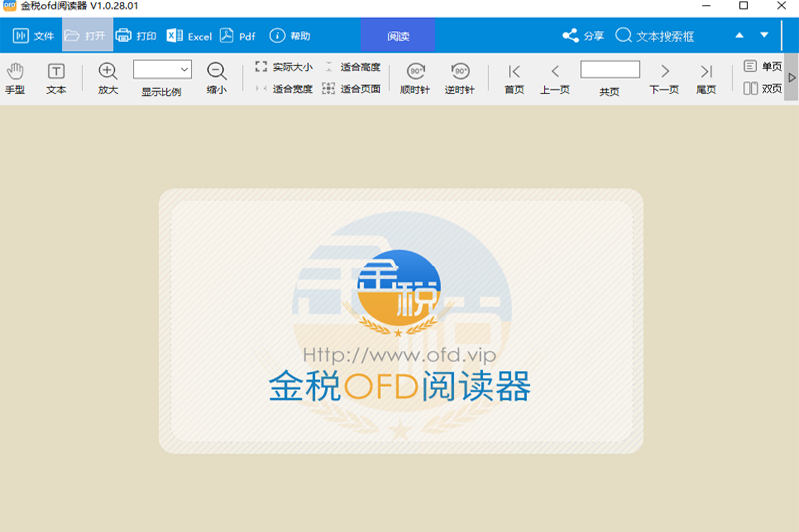The height and width of the screenshot is (532, 799).
Task: Rotate page 顺时针 clockwise
Action: [415, 78]
